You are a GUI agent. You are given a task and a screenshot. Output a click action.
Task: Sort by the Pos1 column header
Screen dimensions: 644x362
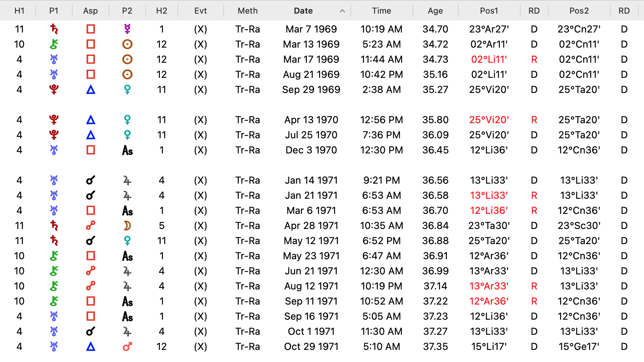tap(489, 11)
